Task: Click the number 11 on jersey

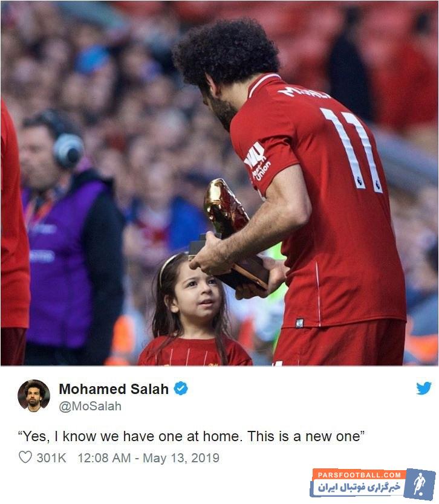Action: [353, 149]
